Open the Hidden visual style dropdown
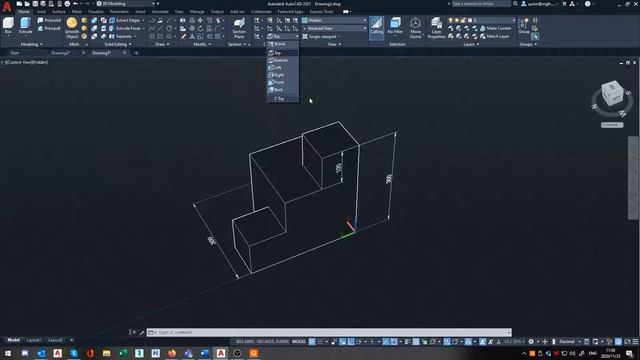This screenshot has width=640, height=360. (x=334, y=20)
